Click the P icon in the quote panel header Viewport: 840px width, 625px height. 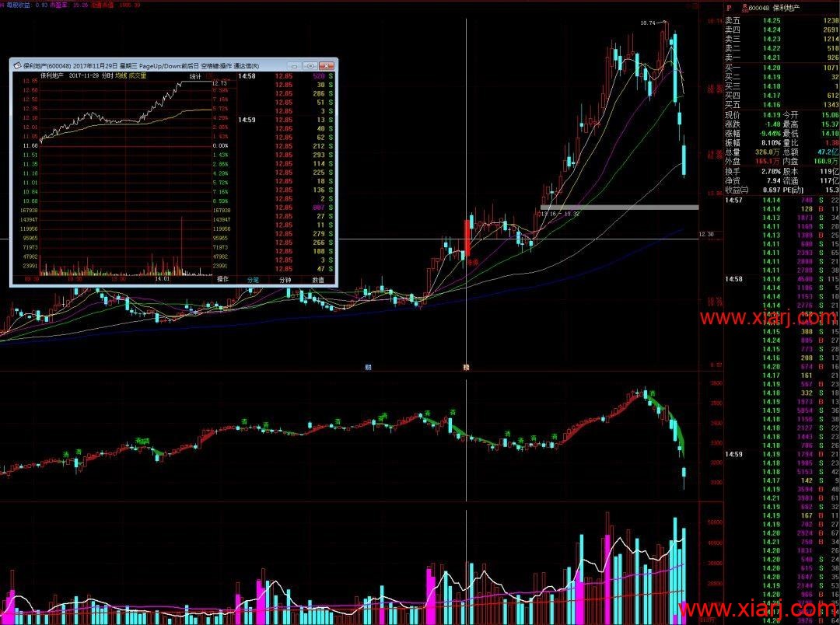pyautogui.click(x=729, y=8)
